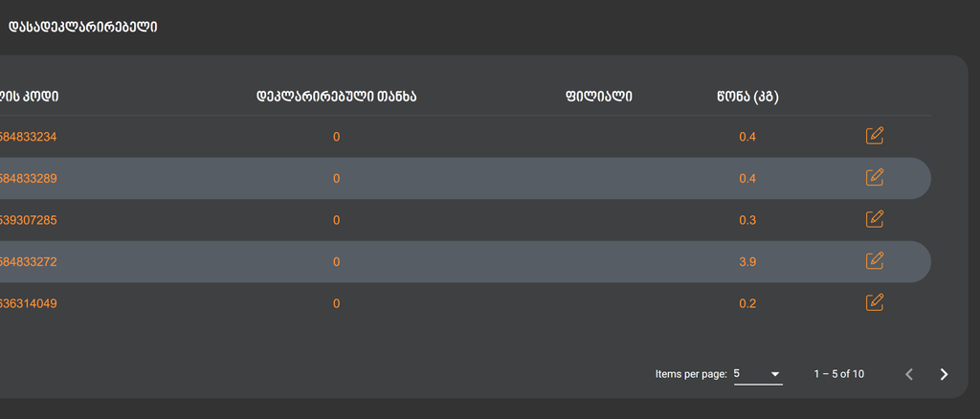This screenshot has width=980, height=419.
Task: Click edit icon for row 684833289
Action: pyautogui.click(x=874, y=178)
